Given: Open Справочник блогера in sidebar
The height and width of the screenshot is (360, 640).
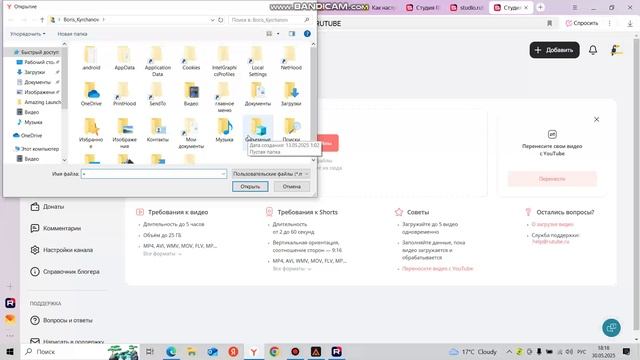Looking at the screenshot, I should (65, 271).
